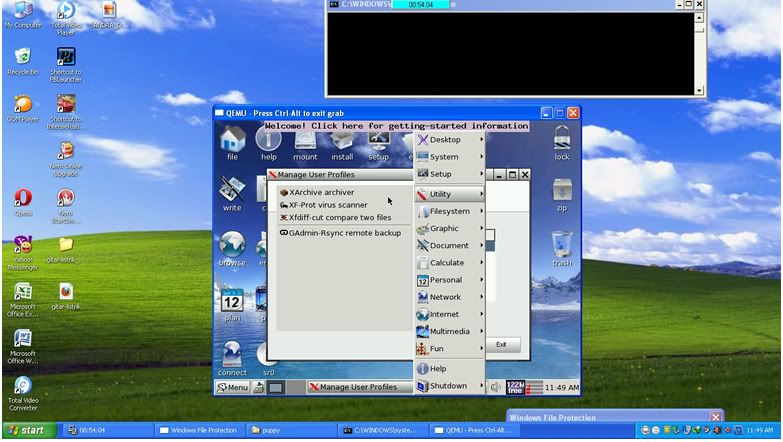Expand the System submenu
This screenshot has height=442, width=783.
(x=450, y=157)
